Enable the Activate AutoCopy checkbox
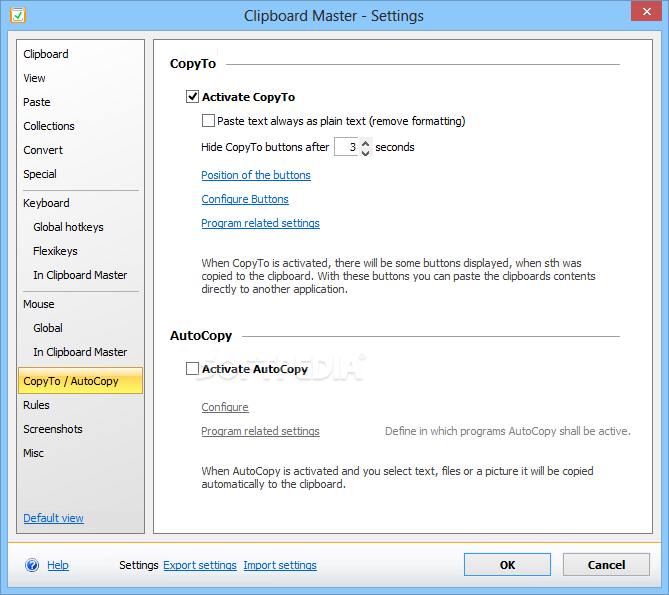The image size is (669, 595). [x=192, y=369]
